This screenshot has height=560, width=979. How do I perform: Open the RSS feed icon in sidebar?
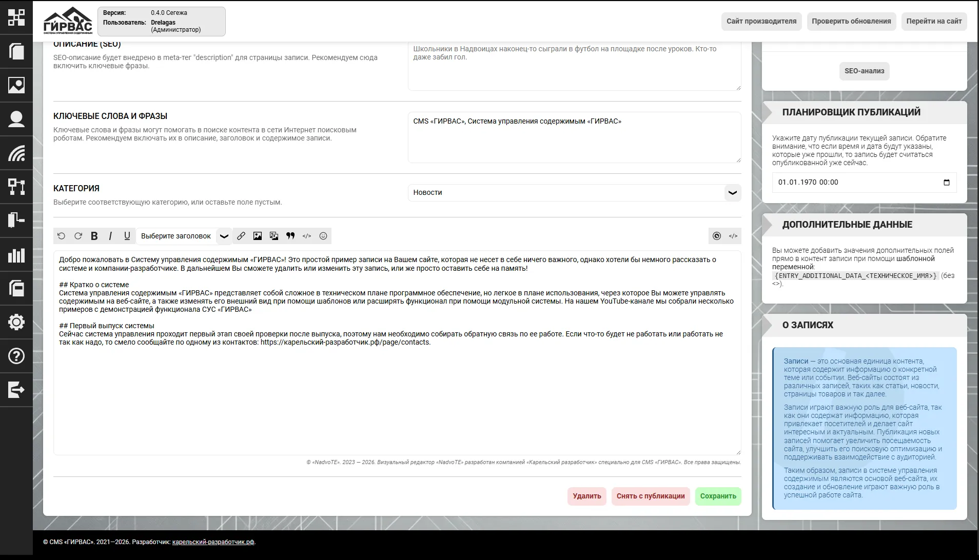(16, 153)
